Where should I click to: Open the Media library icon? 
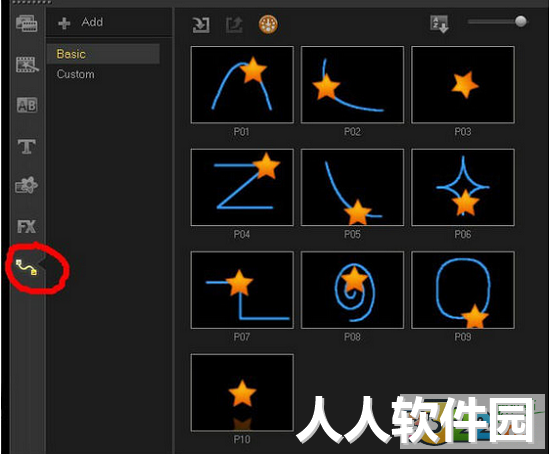tap(27, 24)
